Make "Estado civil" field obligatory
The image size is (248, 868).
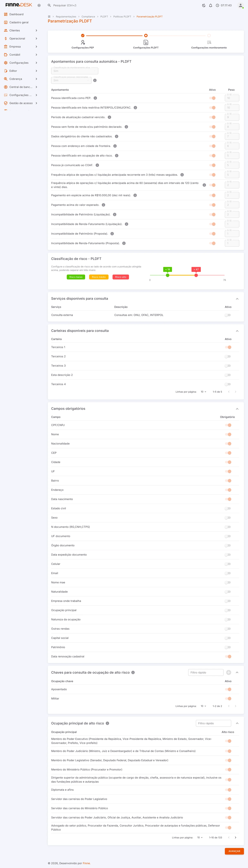pos(228,508)
